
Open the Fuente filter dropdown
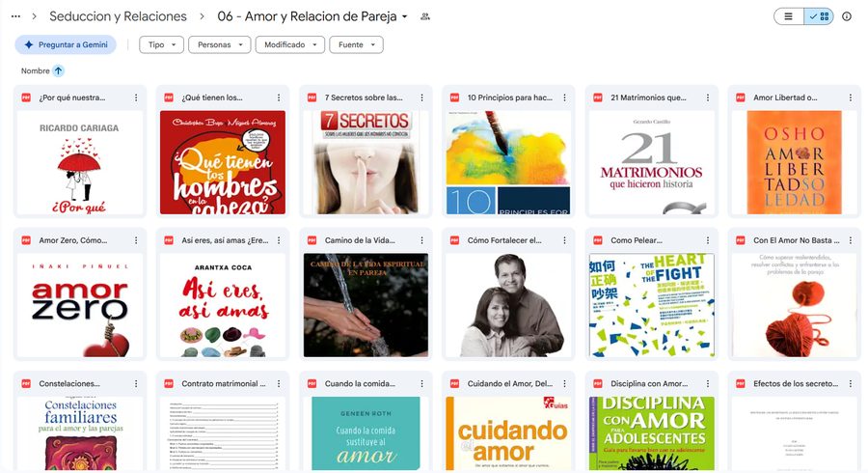(356, 44)
